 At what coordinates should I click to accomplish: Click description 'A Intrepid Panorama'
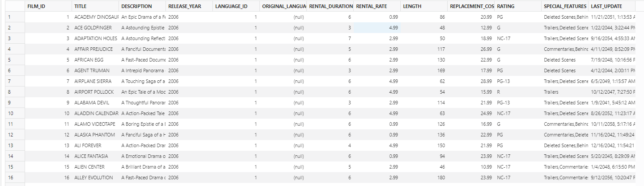tap(142, 70)
